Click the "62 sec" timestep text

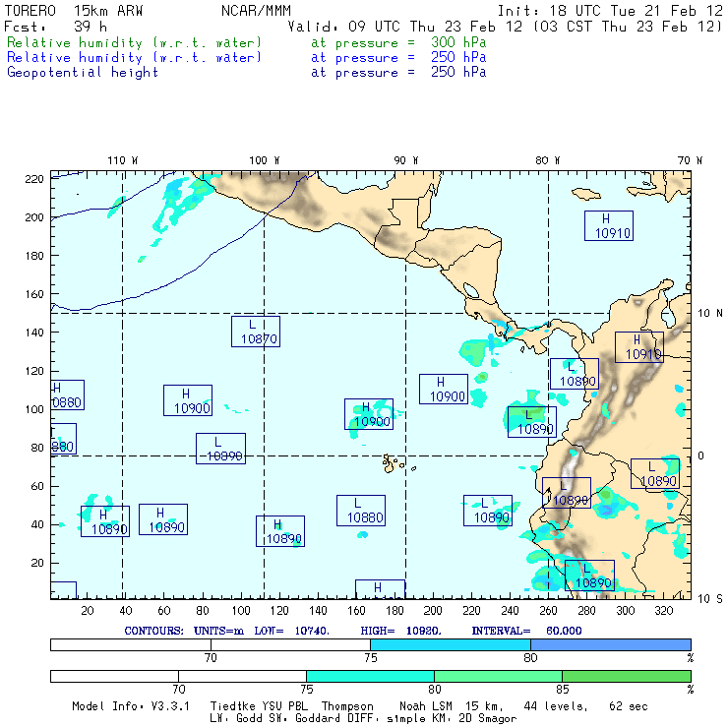pos(629,706)
